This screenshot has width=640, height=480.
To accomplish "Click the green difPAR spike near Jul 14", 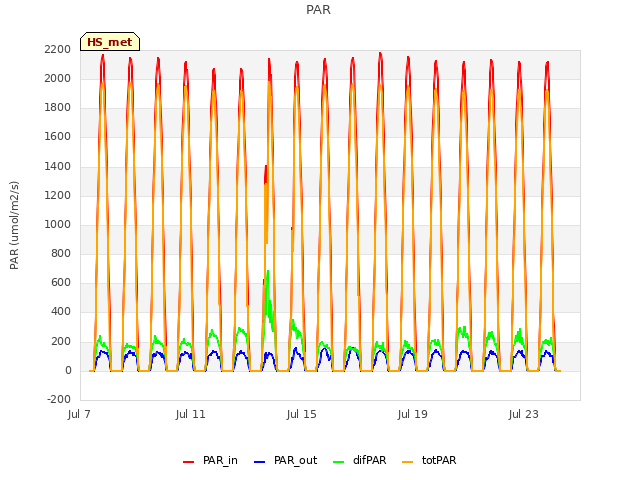I will (268, 294).
